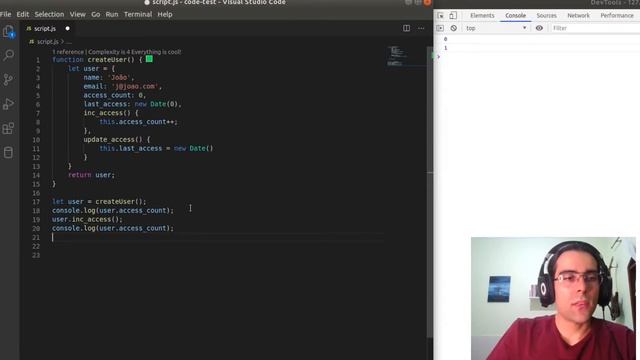Open the View menu
Viewport: 640px width, 360px height.
tap(77, 14)
